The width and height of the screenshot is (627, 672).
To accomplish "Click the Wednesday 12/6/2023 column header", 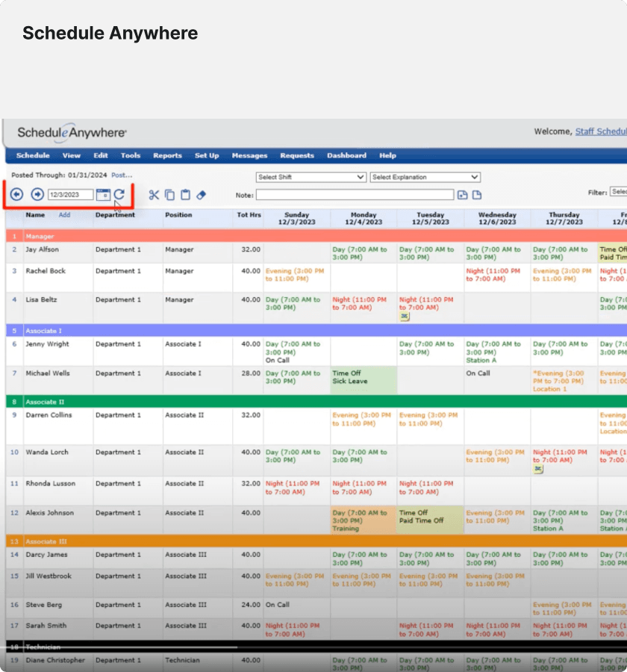I will click(497, 218).
